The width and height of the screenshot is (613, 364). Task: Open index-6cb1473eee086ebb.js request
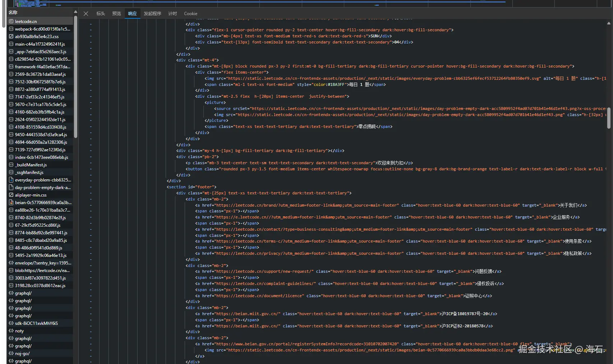pyautogui.click(x=40, y=157)
